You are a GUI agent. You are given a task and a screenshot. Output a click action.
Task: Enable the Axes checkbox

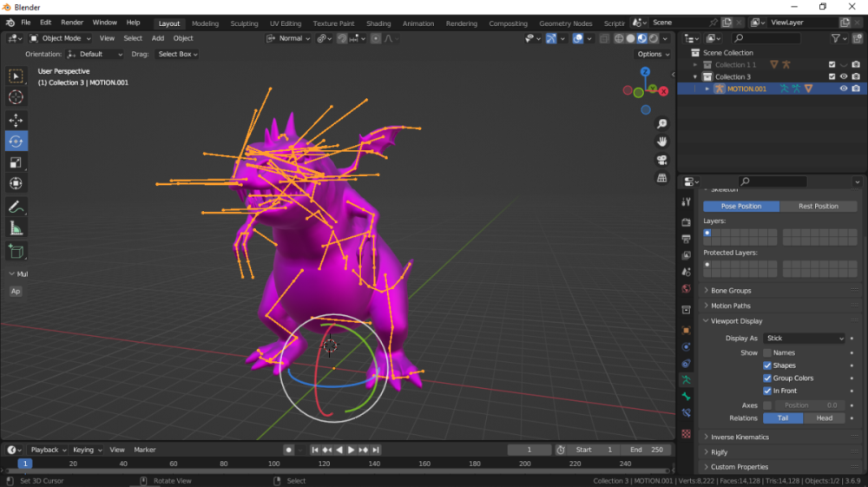(x=767, y=405)
